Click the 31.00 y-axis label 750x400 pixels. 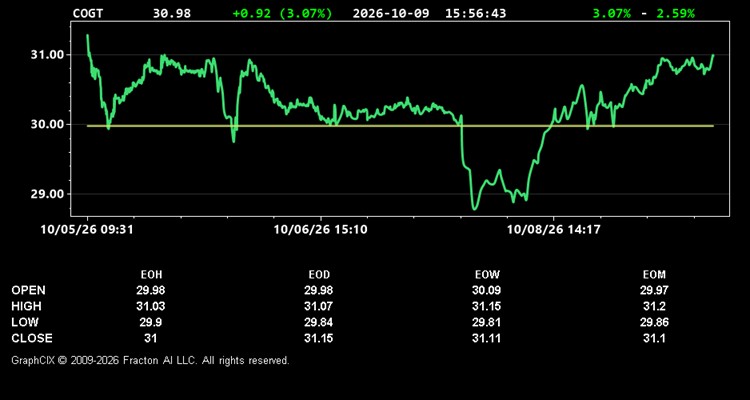[47, 55]
